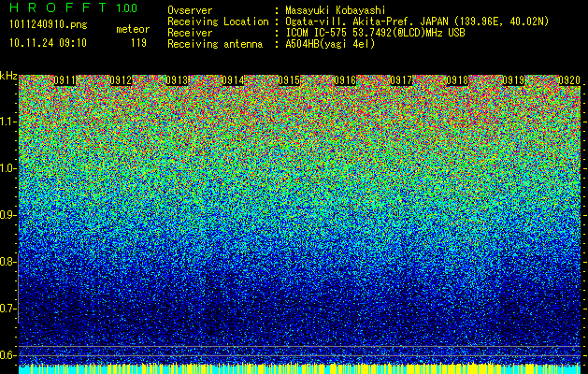The width and height of the screenshot is (588, 374).
Task: Click the 0920 time marker
Action: click(569, 80)
